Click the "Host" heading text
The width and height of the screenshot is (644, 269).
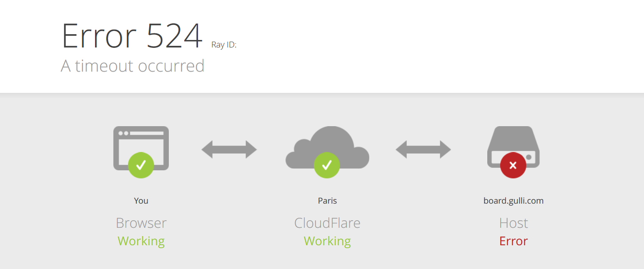514,223
